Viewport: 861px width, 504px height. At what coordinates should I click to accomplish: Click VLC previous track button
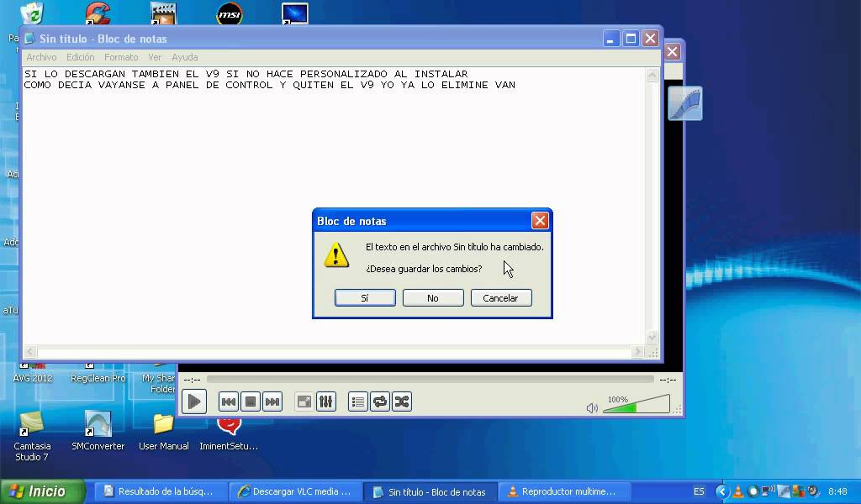click(229, 402)
